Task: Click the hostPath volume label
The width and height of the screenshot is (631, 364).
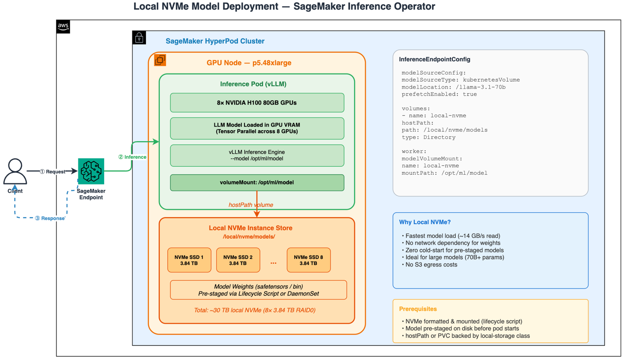Action: (251, 205)
